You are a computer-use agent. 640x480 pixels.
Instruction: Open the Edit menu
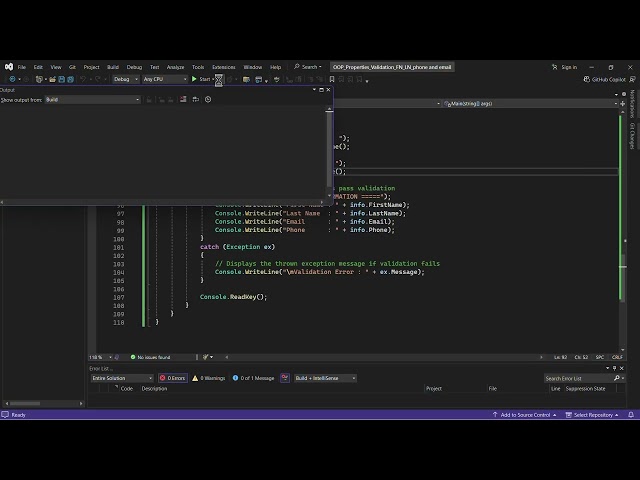coord(38,67)
